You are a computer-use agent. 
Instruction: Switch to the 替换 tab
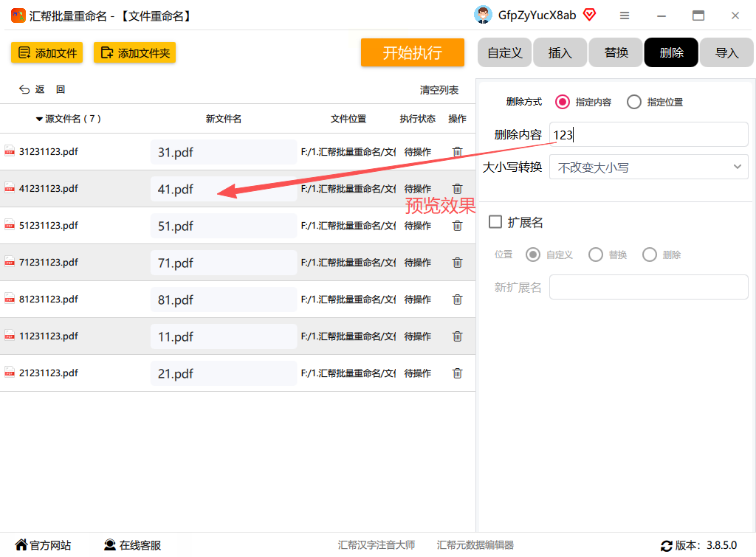coord(616,52)
